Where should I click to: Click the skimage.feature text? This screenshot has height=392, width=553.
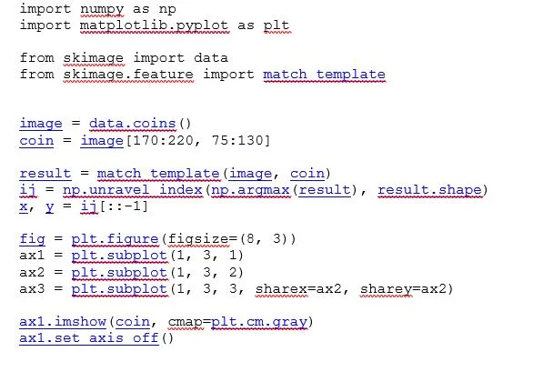[128, 75]
